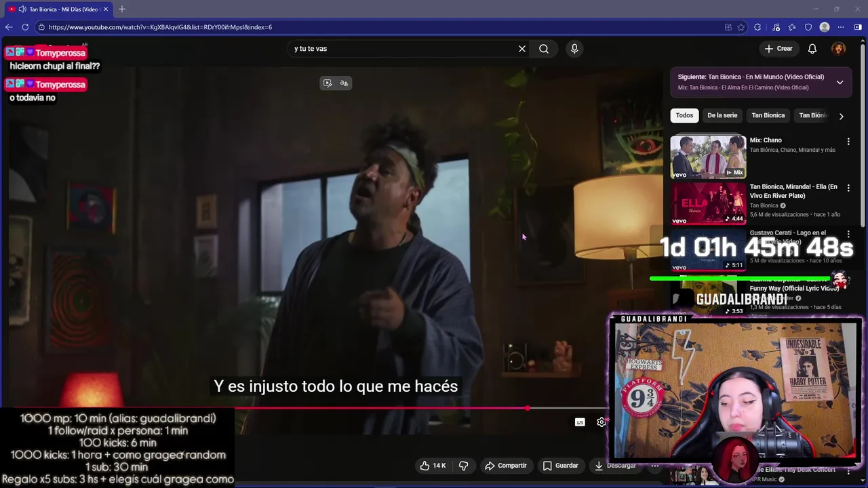Open the YouTube account avatar menu
This screenshot has width=868, height=488.
pyautogui.click(x=839, y=49)
